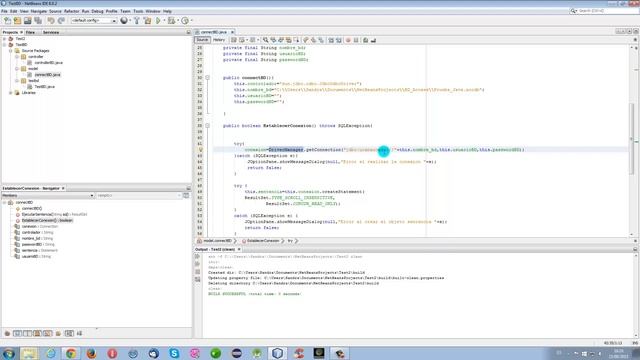This screenshot has height=360, width=640.
Task: Expand the Libraries node
Action: (11, 93)
